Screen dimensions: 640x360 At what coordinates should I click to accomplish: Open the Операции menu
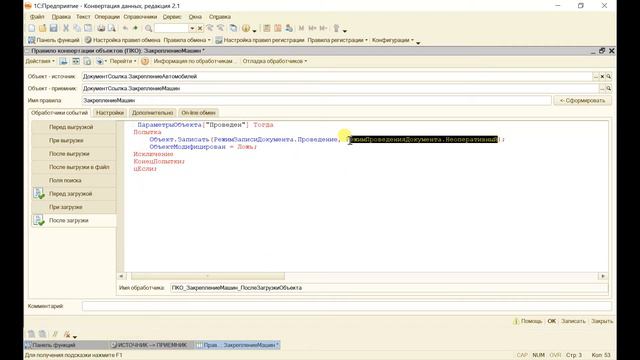107,17
